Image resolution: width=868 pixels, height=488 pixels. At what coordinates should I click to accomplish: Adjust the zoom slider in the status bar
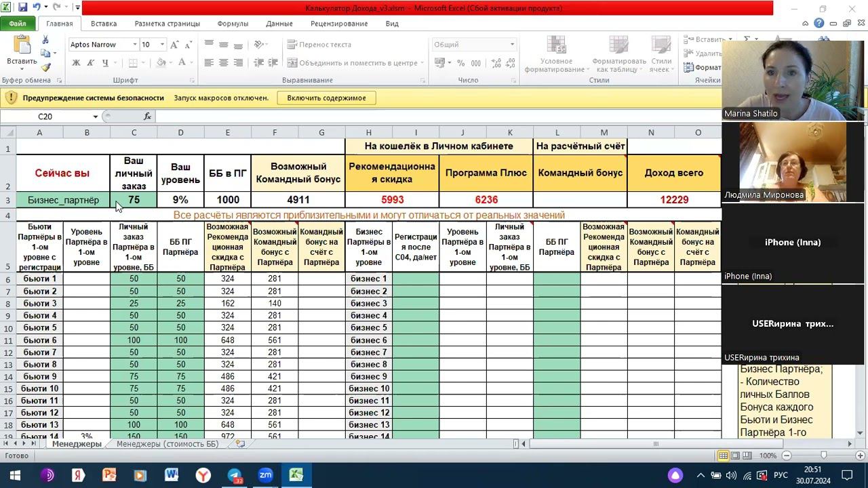(824, 455)
